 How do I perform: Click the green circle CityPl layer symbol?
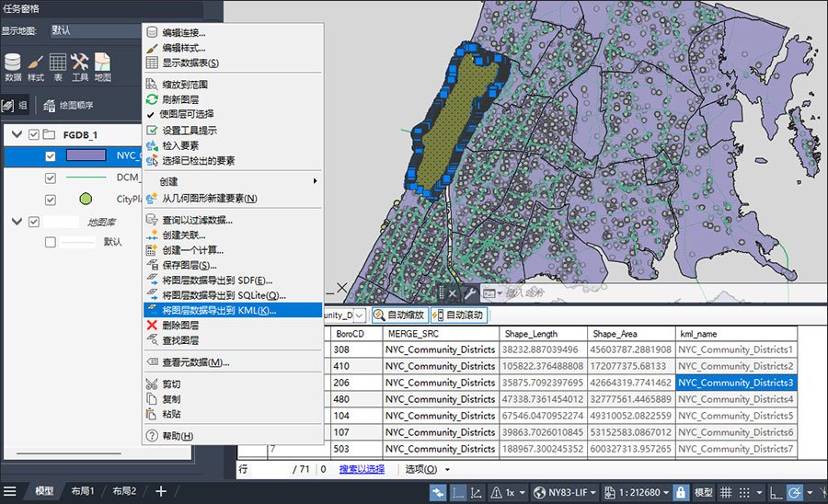[86, 199]
